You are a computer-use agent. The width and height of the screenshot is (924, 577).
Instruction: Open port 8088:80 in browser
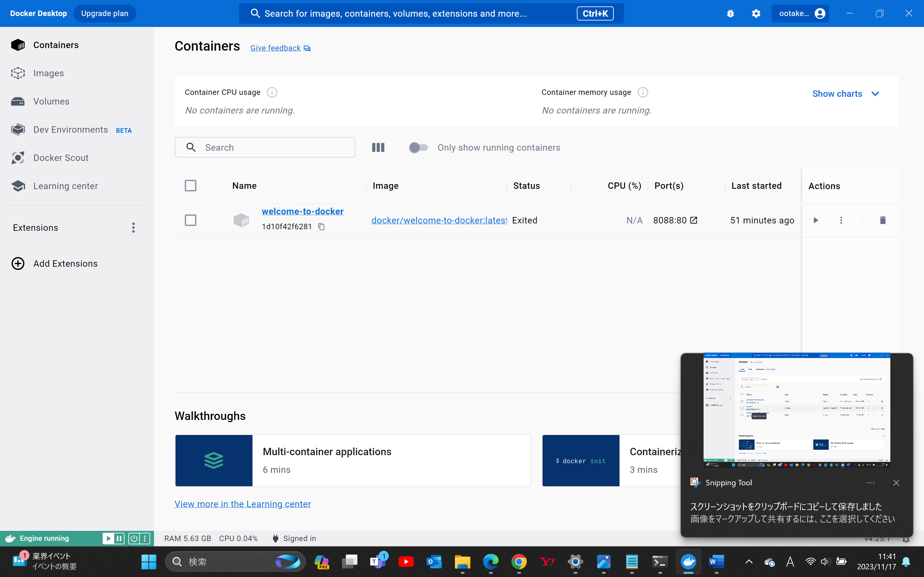(694, 220)
